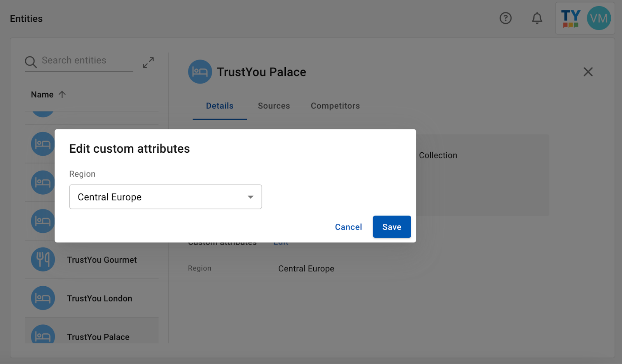Click the Entities page title
Viewport: 622px width, 364px height.
pyautogui.click(x=26, y=19)
